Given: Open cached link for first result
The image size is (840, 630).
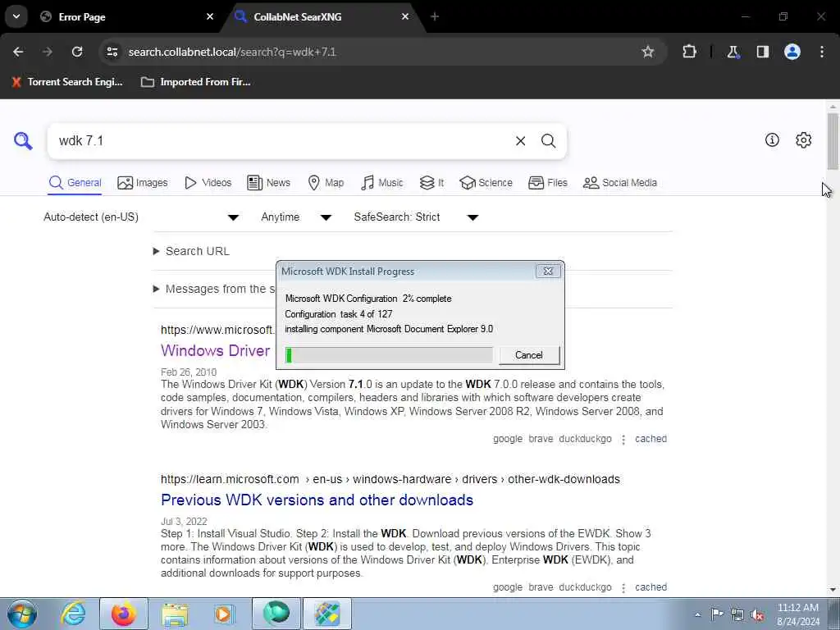Looking at the screenshot, I should click(x=651, y=439).
